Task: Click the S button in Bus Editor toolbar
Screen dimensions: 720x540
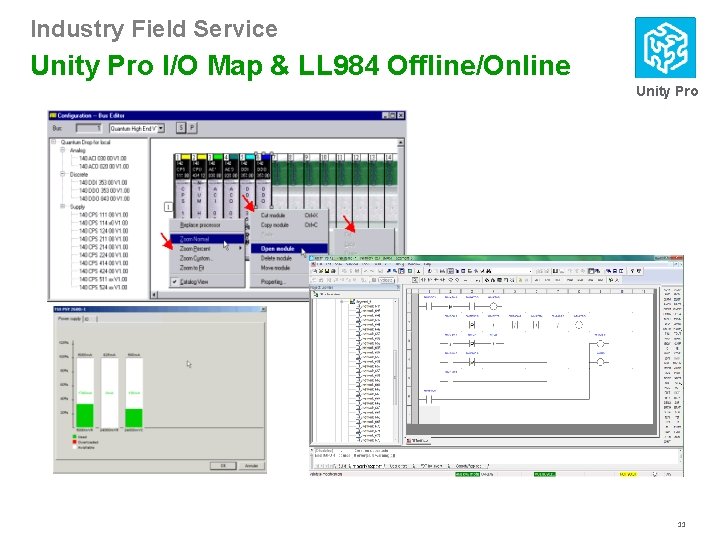Action: click(181, 128)
